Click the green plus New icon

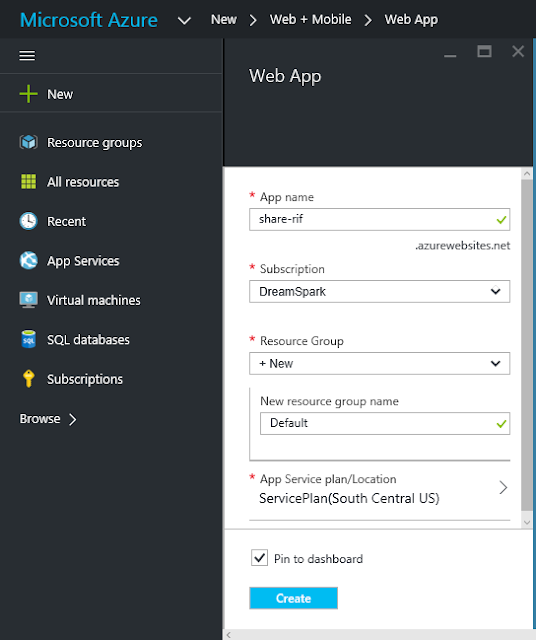click(28, 94)
